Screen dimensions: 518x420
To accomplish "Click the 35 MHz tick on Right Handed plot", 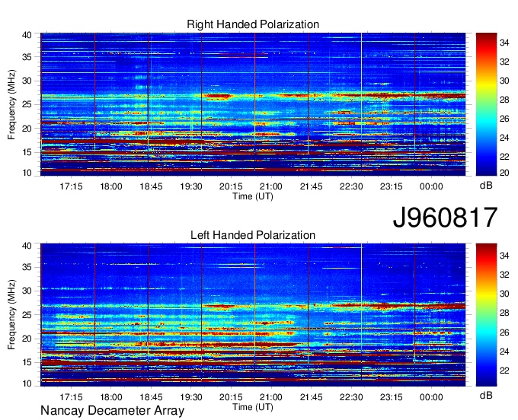I will [x=27, y=57].
